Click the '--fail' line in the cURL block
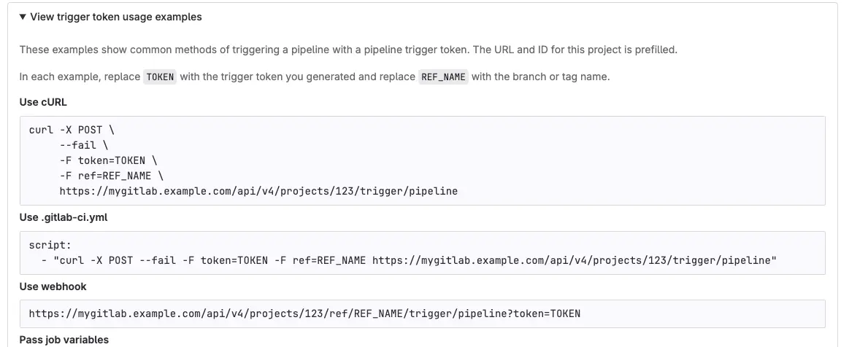Viewport: 868px width, 347px height. pos(84,145)
